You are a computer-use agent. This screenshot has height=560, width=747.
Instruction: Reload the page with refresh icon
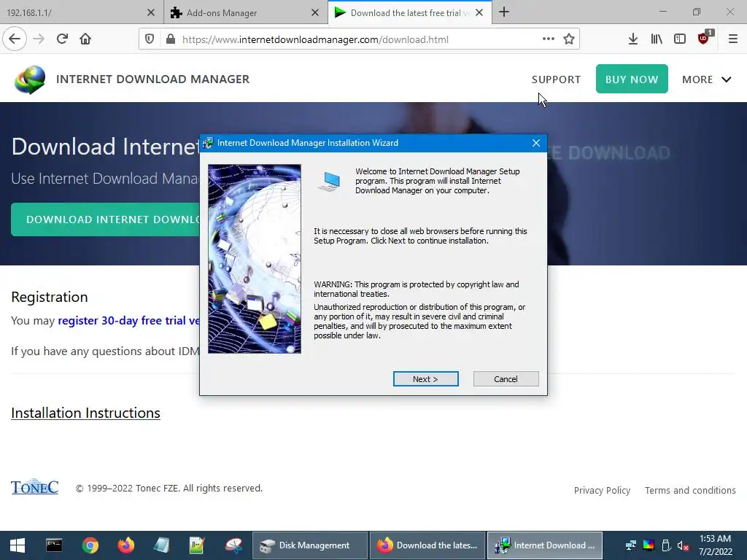62,39
